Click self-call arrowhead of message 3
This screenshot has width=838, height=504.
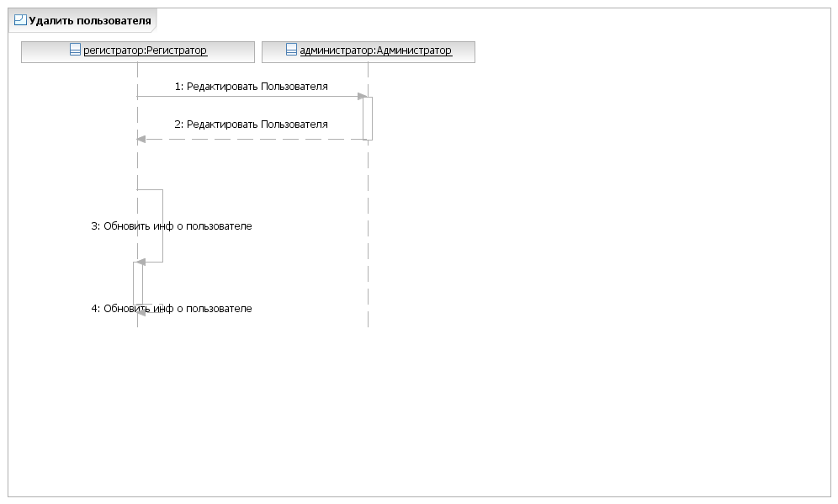coord(141,262)
